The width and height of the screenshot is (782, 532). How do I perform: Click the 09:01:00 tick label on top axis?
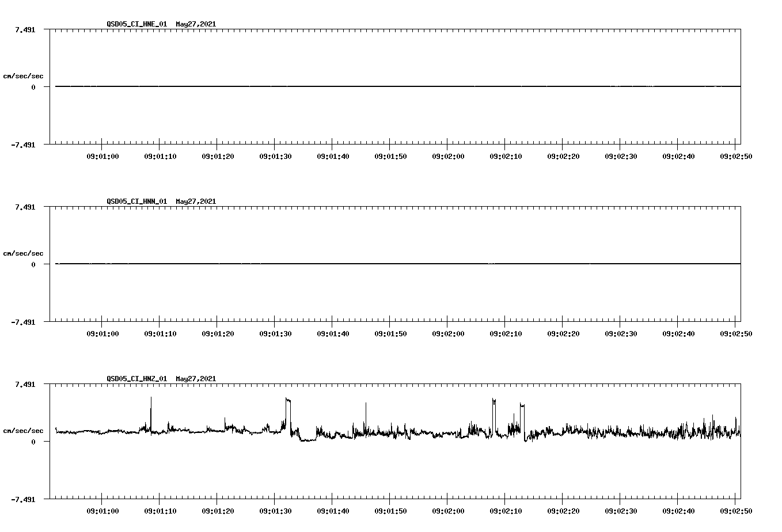pyautogui.click(x=102, y=154)
